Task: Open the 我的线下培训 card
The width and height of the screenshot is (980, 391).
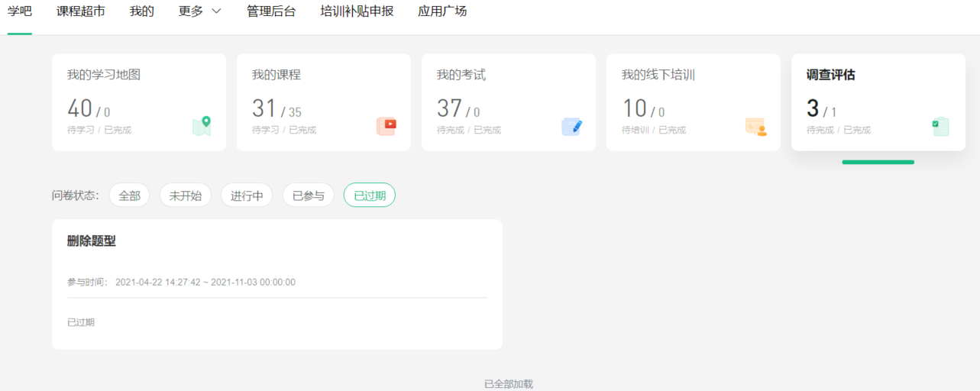Action: [694, 102]
